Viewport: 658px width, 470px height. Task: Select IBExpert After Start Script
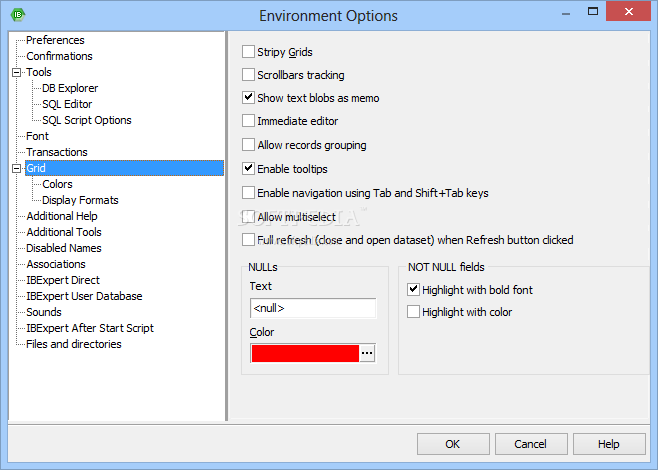click(90, 328)
